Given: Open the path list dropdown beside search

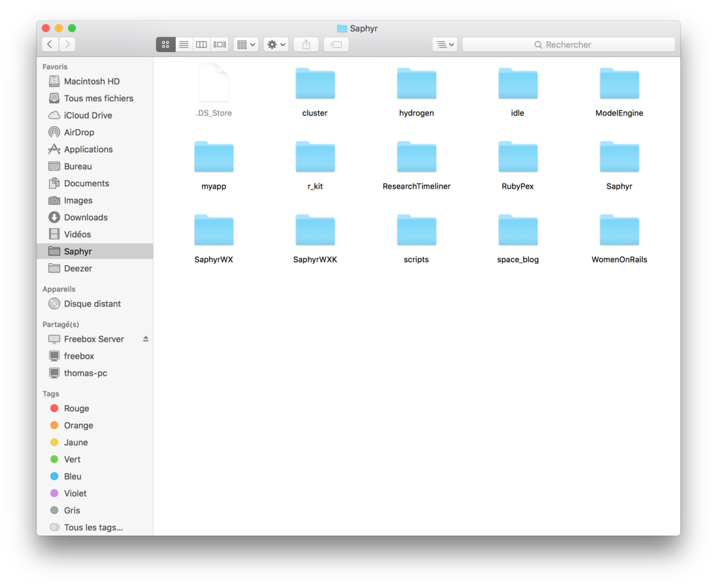Looking at the screenshot, I should click(444, 44).
